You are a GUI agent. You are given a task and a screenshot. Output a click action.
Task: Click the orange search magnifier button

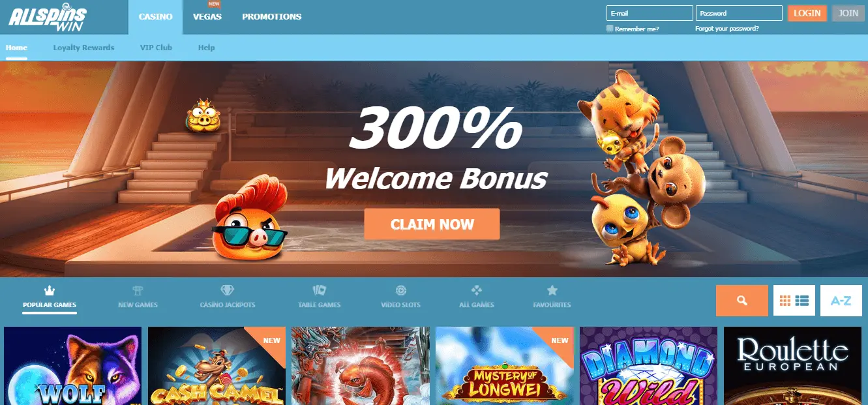pyautogui.click(x=741, y=301)
